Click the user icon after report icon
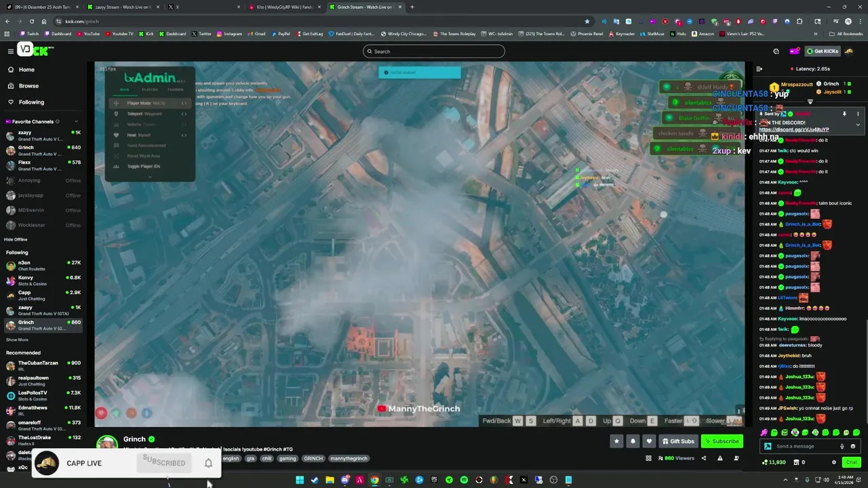Image resolution: width=868 pixels, height=488 pixels. pos(736,458)
